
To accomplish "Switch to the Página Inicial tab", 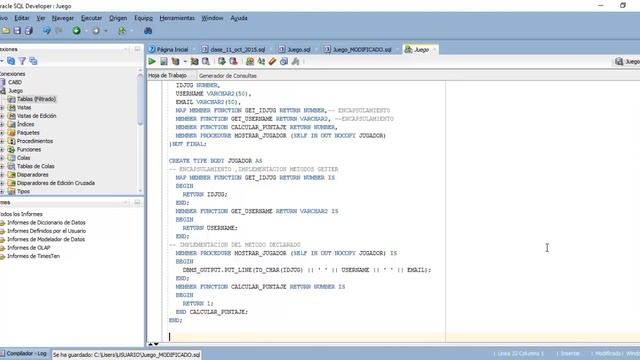I will coord(169,49).
